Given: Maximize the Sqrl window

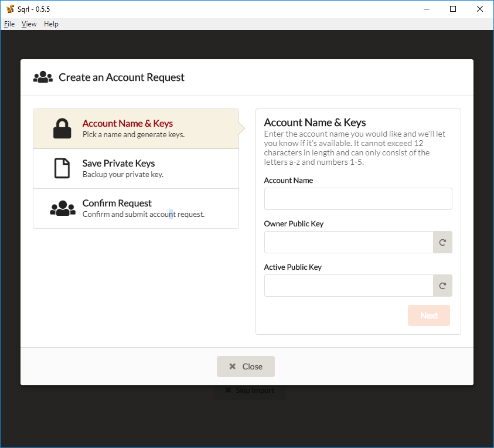Looking at the screenshot, I should coord(453,9).
